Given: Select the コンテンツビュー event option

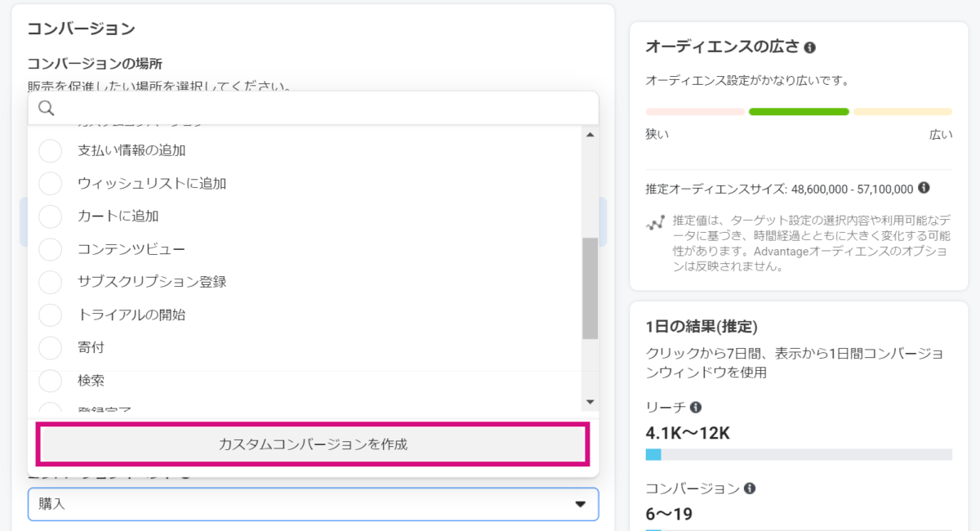Looking at the screenshot, I should (51, 249).
